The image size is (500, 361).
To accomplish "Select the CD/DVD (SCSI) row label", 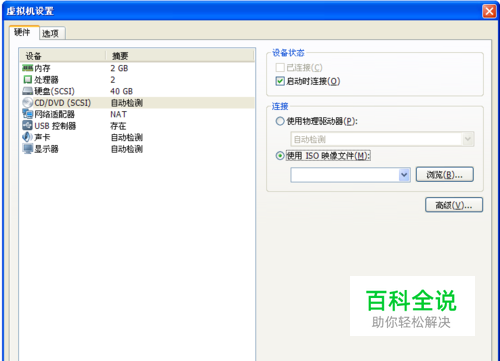I will pyautogui.click(x=63, y=103).
